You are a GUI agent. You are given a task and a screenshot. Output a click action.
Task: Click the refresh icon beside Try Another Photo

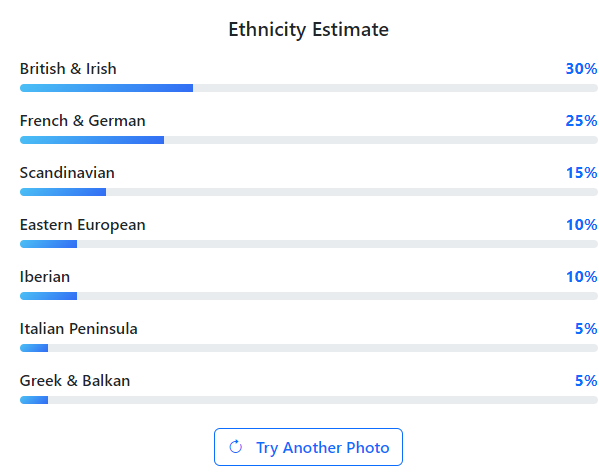(235, 447)
